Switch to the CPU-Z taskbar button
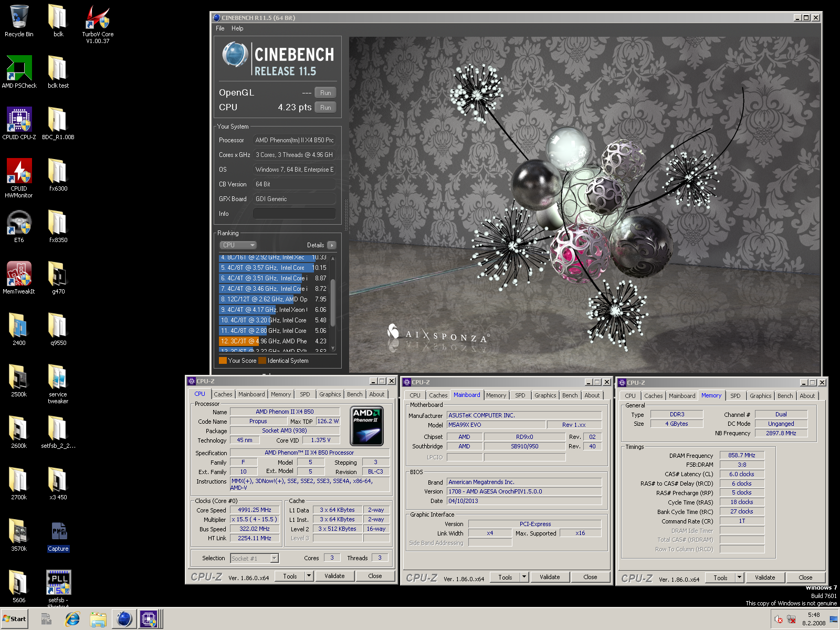Viewport: 840px width, 630px height. coord(149,619)
